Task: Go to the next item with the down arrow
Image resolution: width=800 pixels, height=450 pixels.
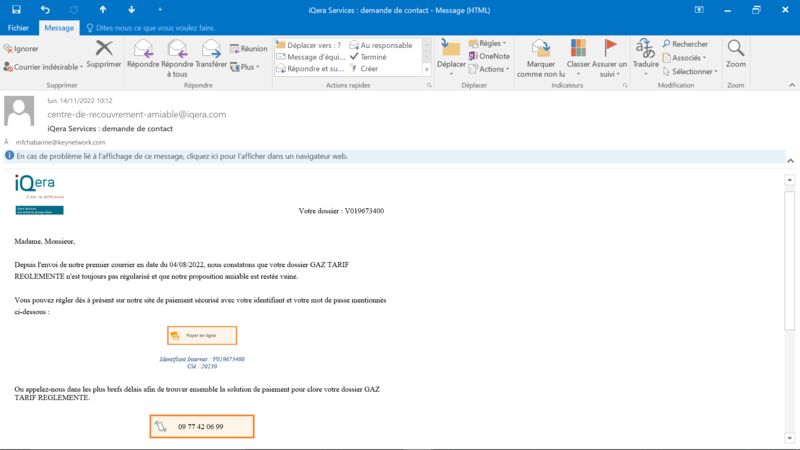Action: pyautogui.click(x=132, y=9)
